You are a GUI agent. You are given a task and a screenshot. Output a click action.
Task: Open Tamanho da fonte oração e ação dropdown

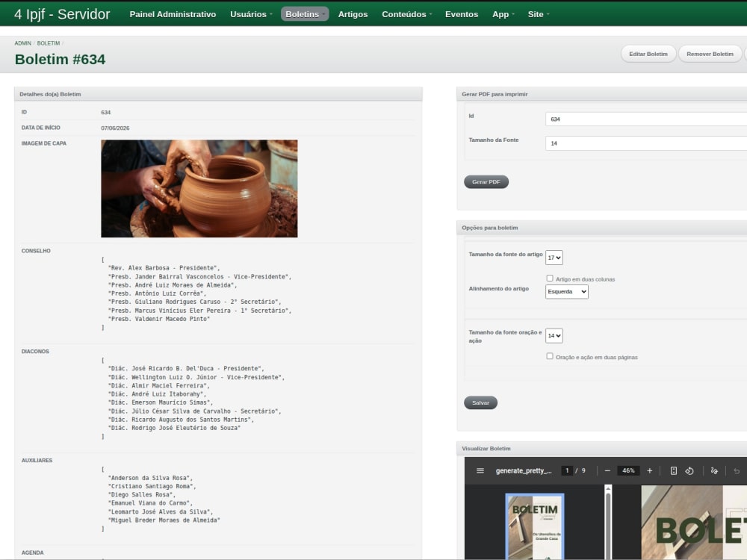pyautogui.click(x=554, y=336)
